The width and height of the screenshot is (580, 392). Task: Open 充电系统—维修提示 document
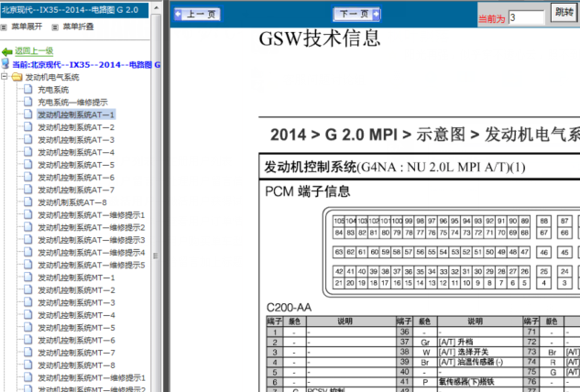point(73,102)
